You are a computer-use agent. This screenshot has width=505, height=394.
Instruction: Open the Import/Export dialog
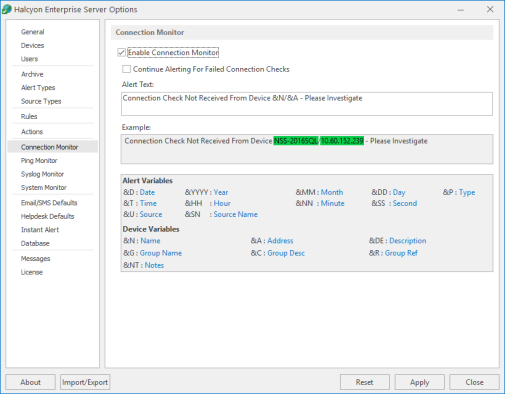pos(85,382)
